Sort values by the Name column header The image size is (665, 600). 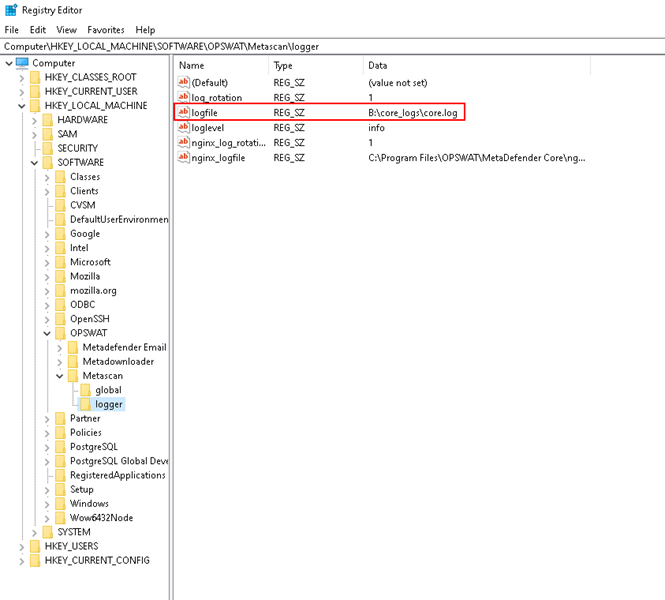pyautogui.click(x=221, y=65)
